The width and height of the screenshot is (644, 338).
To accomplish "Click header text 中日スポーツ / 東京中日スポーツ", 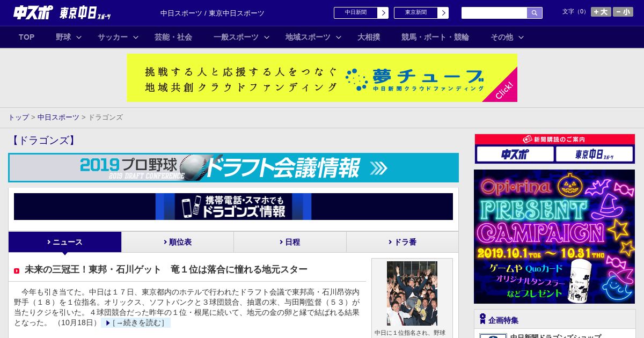I will [x=213, y=13].
